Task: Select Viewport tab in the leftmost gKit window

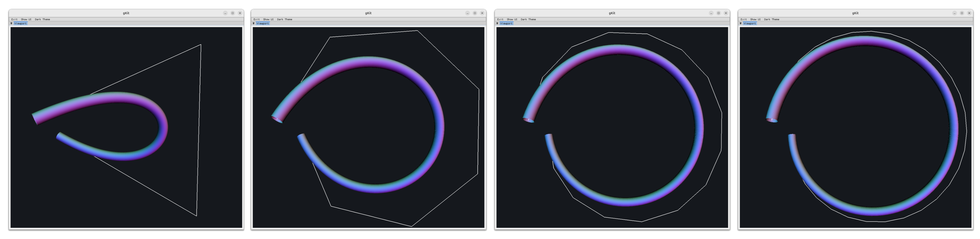Action: point(21,24)
